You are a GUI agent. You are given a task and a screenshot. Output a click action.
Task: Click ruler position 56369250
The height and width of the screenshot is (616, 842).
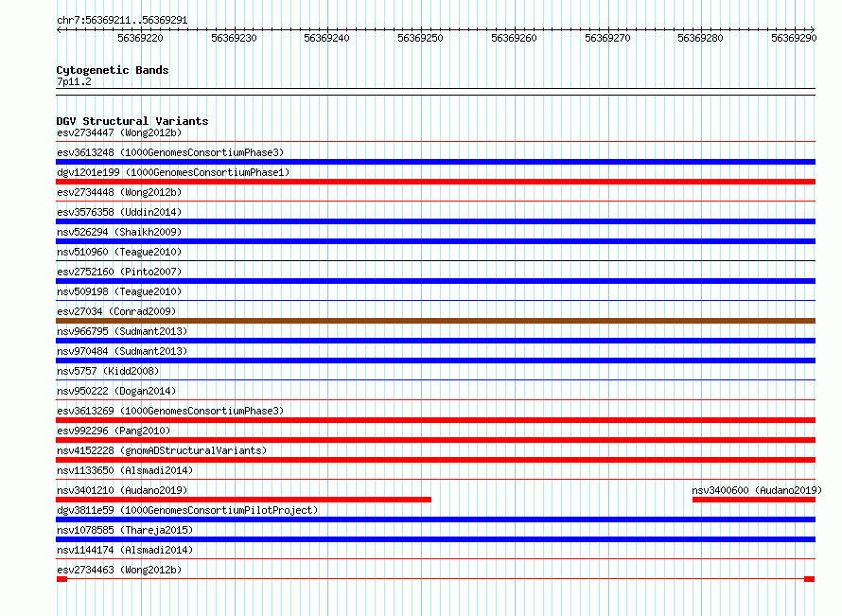click(420, 38)
